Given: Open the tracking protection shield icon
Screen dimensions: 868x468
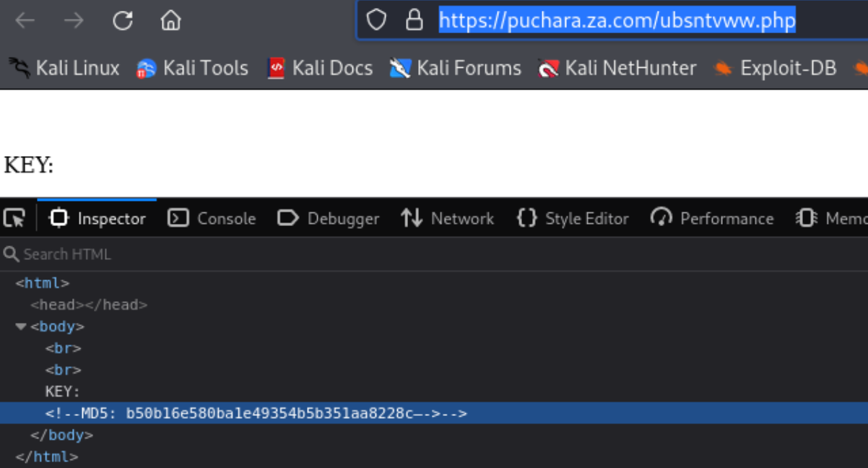Looking at the screenshot, I should (376, 20).
